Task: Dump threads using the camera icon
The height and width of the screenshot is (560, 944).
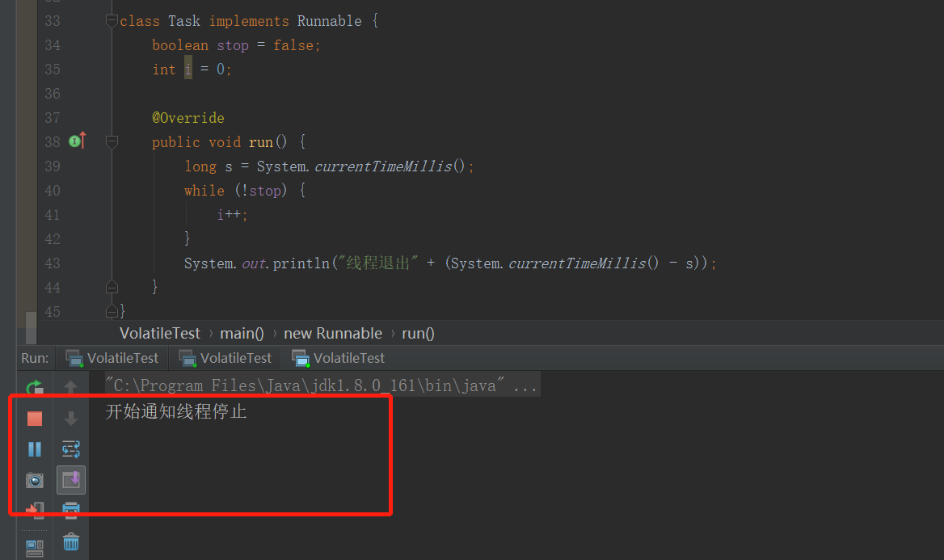Action: point(35,481)
